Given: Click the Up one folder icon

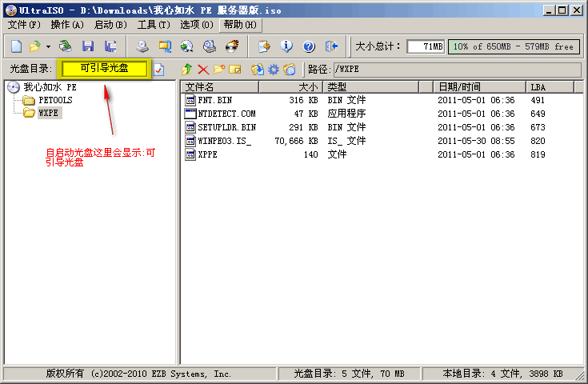Looking at the screenshot, I should pos(186,70).
